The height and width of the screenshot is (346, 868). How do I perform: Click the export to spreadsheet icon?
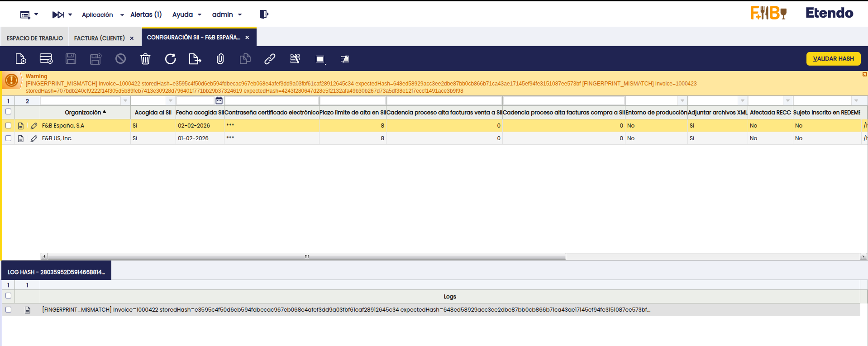point(195,59)
